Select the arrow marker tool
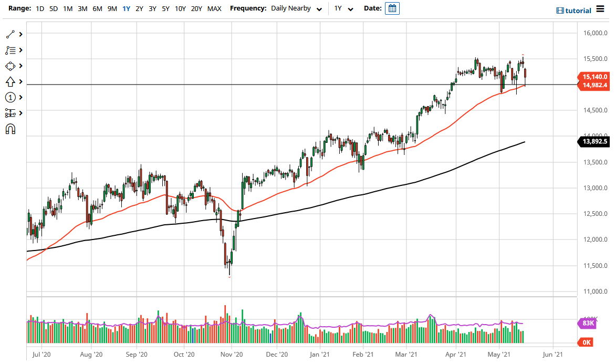Screen dimensions: 615x364 [11, 81]
